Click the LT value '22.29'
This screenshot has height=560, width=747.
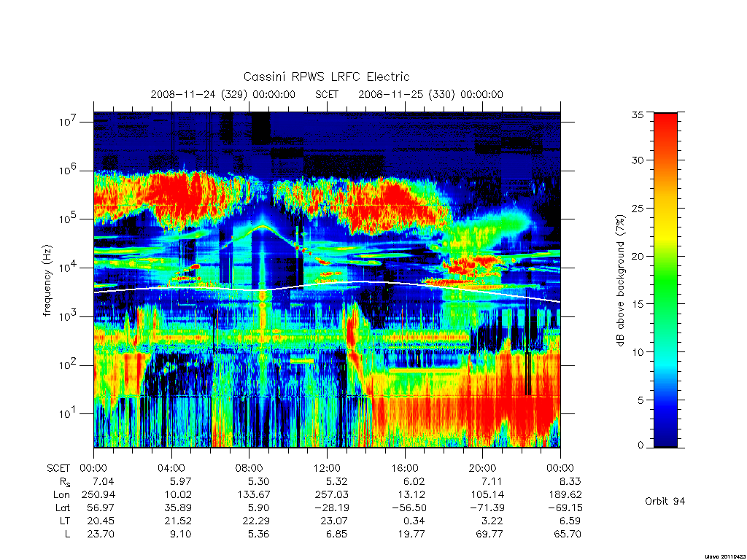click(x=256, y=521)
